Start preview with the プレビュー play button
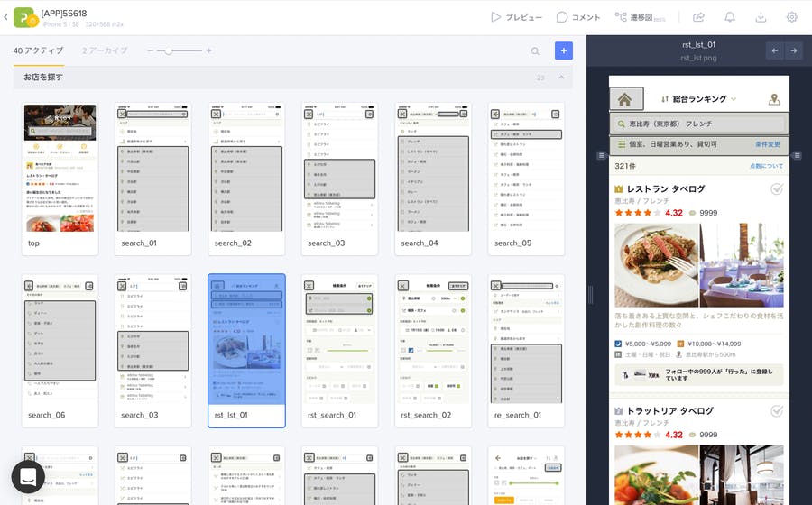The image size is (812, 505). (516, 17)
